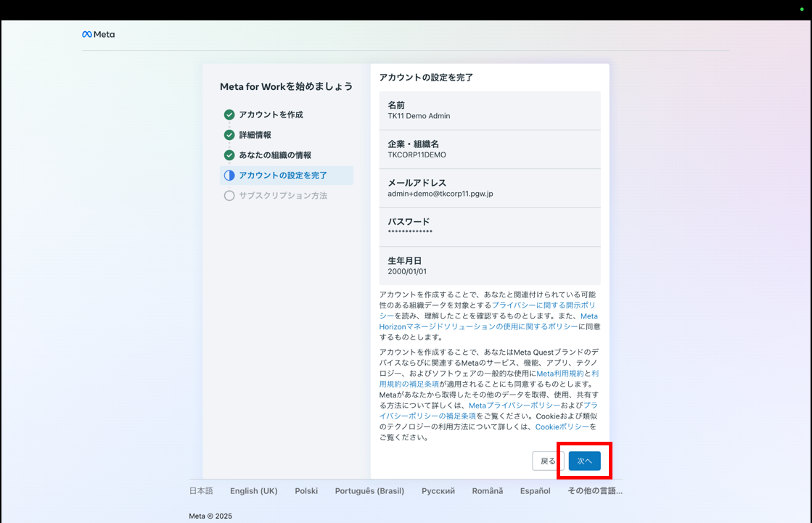Click the green indicator dot in top bar

(x=802, y=9)
